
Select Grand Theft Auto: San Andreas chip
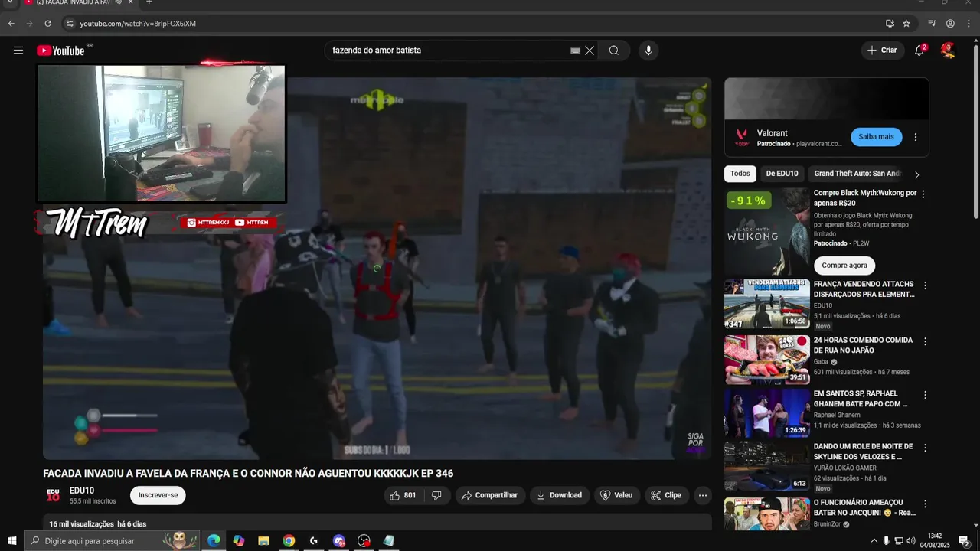[x=857, y=174]
